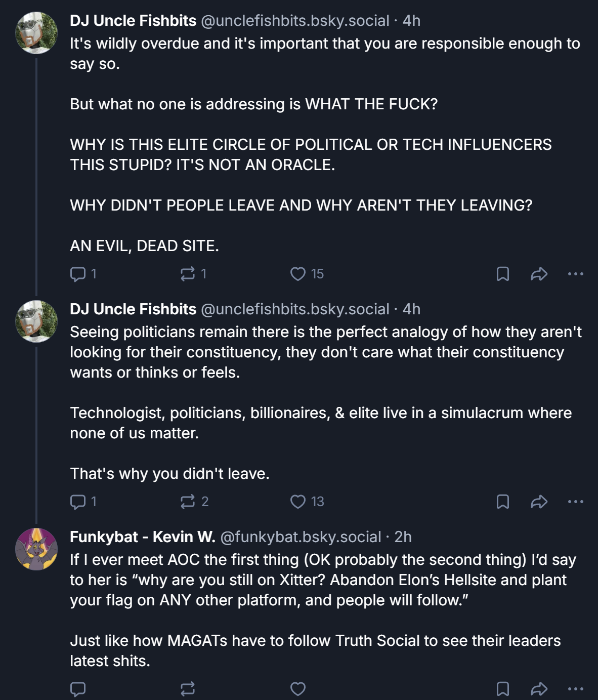Open the @funkybat.bsky.social handle link
Image resolution: width=598 pixels, height=700 pixels.
click(301, 537)
